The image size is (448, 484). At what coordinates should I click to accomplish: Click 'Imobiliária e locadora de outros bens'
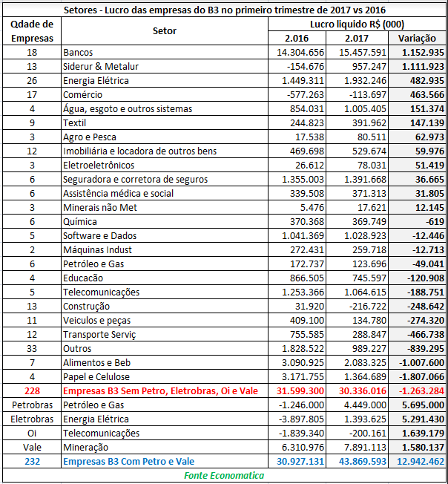click(140, 151)
